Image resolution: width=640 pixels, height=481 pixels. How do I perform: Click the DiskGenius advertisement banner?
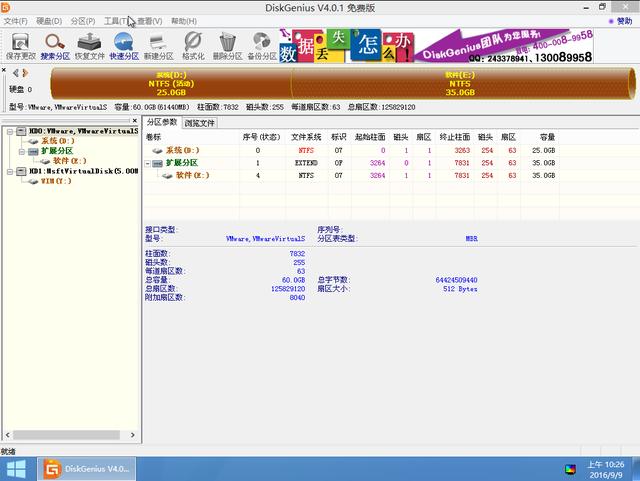click(436, 46)
